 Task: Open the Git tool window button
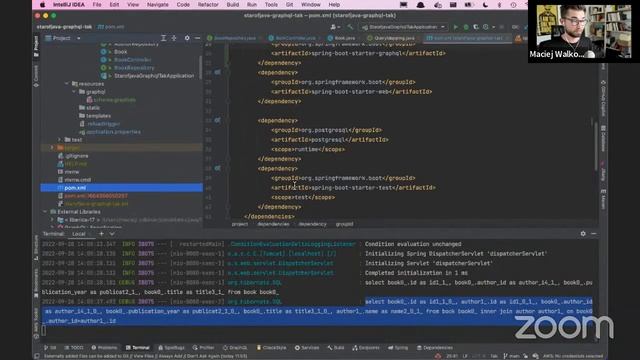click(50, 348)
